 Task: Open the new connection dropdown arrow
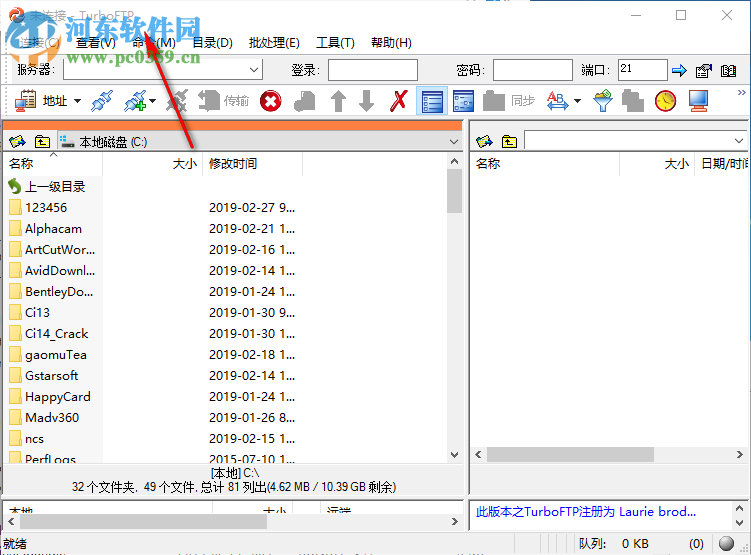pos(152,101)
